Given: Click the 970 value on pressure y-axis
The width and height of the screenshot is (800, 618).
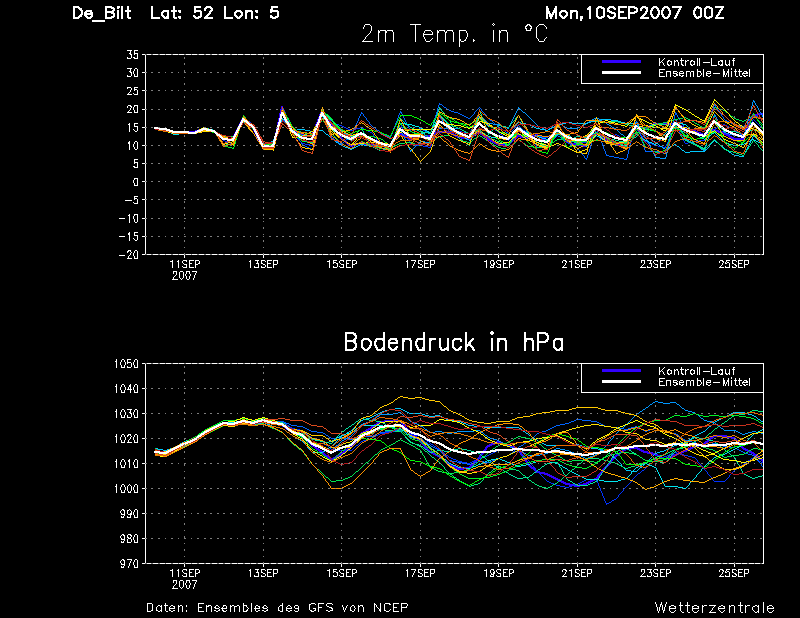Looking at the screenshot, I should click(x=130, y=563).
